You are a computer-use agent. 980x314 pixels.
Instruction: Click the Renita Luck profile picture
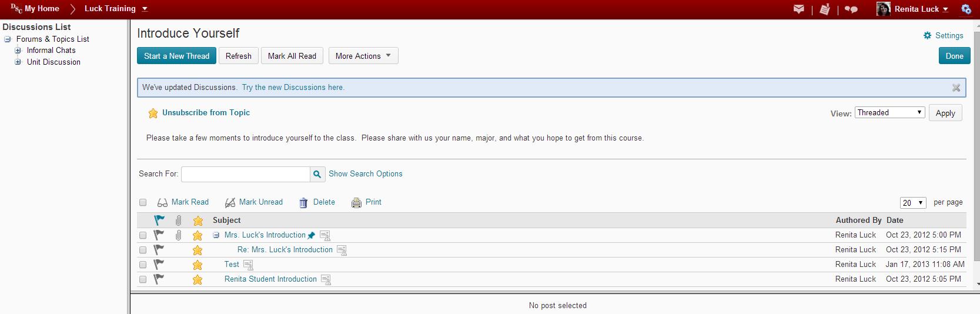click(x=883, y=9)
